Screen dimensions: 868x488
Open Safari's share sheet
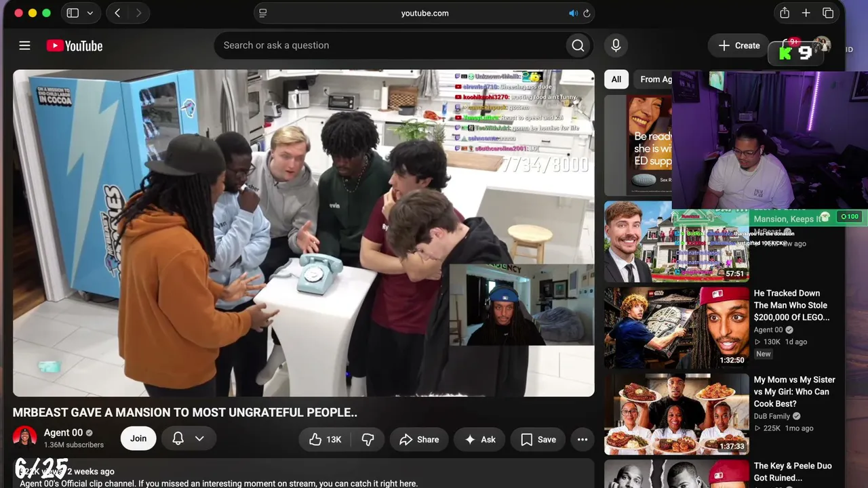click(x=785, y=13)
